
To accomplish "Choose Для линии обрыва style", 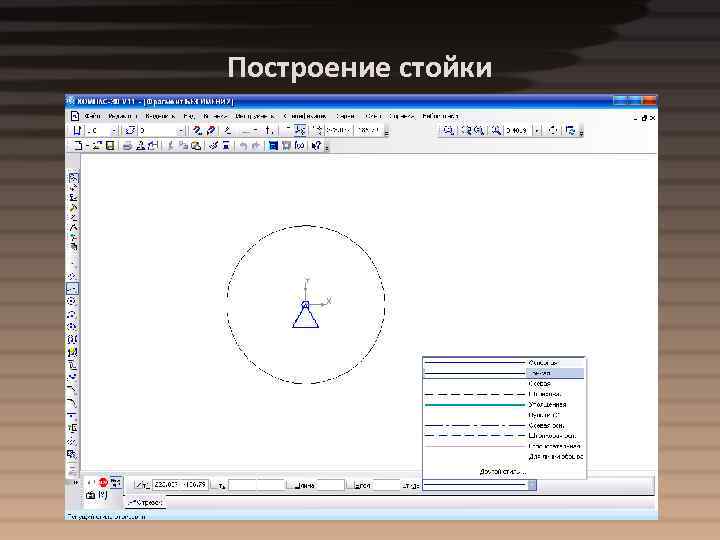I will (x=504, y=457).
